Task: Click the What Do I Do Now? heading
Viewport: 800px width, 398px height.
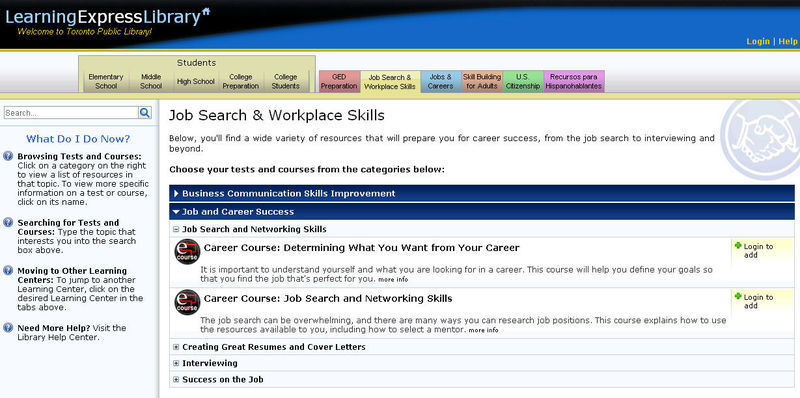Action: [78, 139]
